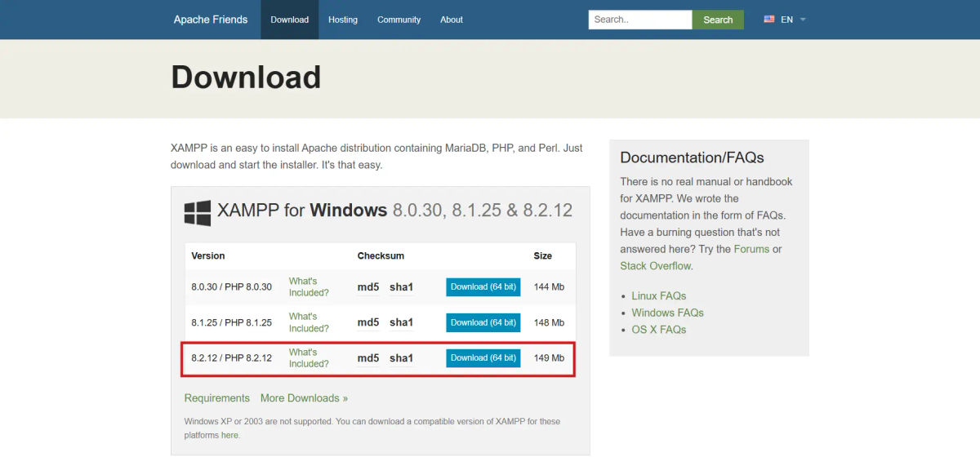Image resolution: width=980 pixels, height=466 pixels.
Task: View sha1 checksum for 8.1.25
Action: point(401,322)
